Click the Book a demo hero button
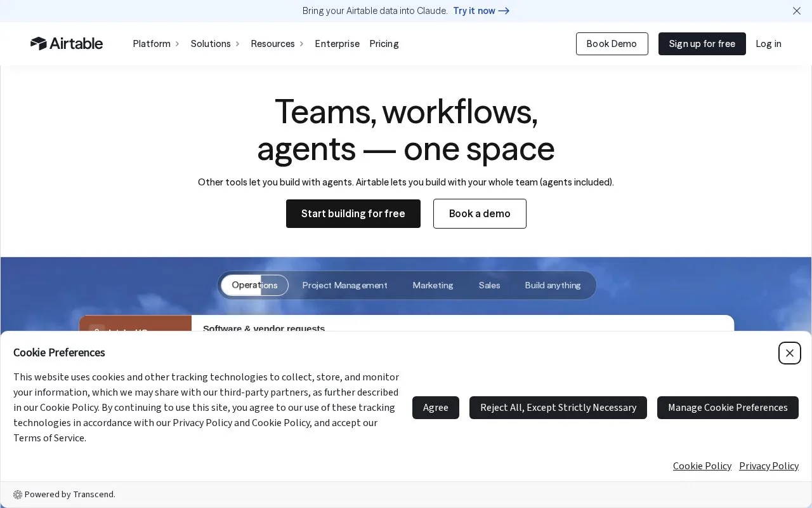Viewport: 812px width, 508px height. coord(480,213)
